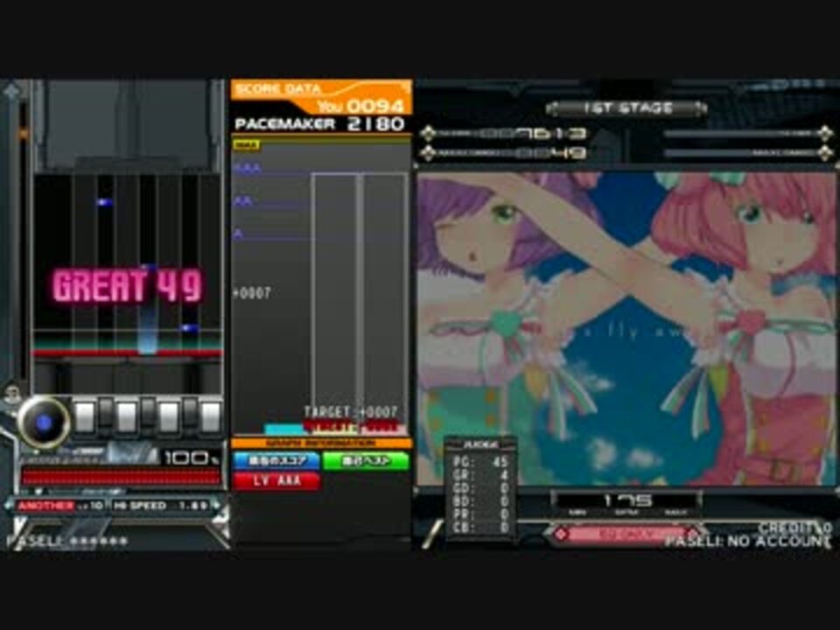840x630 pixels.
Task: Click the red 100% groove gauge bar
Action: coord(121,477)
